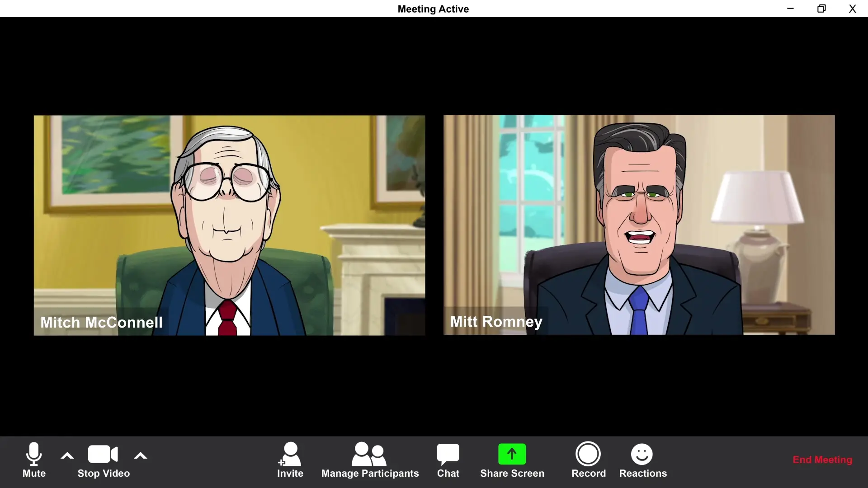Screen dimensions: 868x488
Task: Open Manage Participants panel
Action: tap(370, 460)
